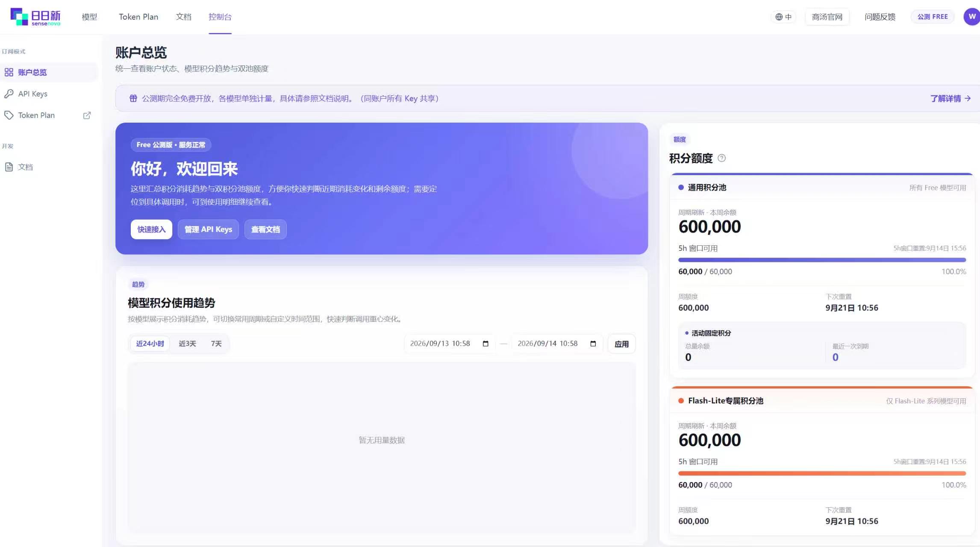Click the help icon next to 积分额度
Image resolution: width=980 pixels, height=547 pixels.
point(721,158)
